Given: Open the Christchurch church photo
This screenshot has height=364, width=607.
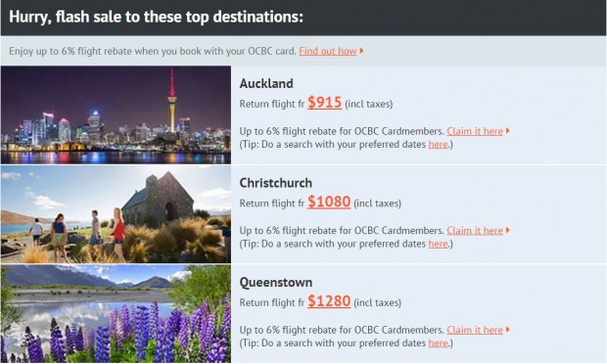Looking at the screenshot, I should coord(116,214).
